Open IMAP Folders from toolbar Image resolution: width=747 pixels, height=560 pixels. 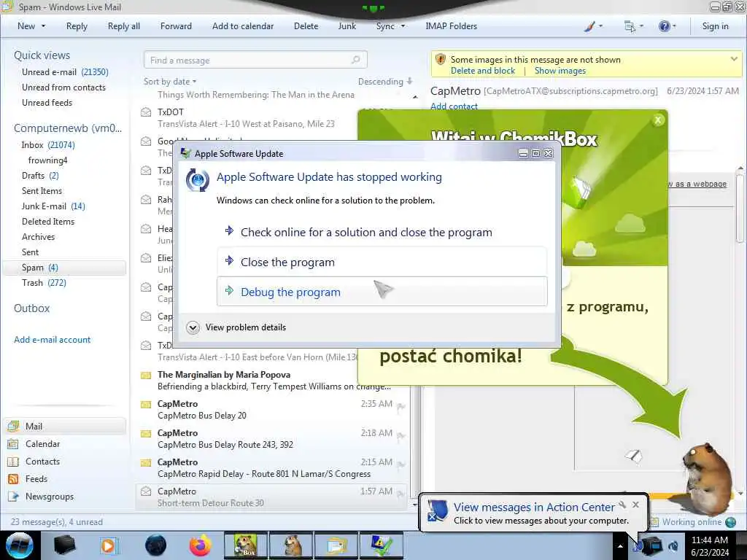[451, 26]
